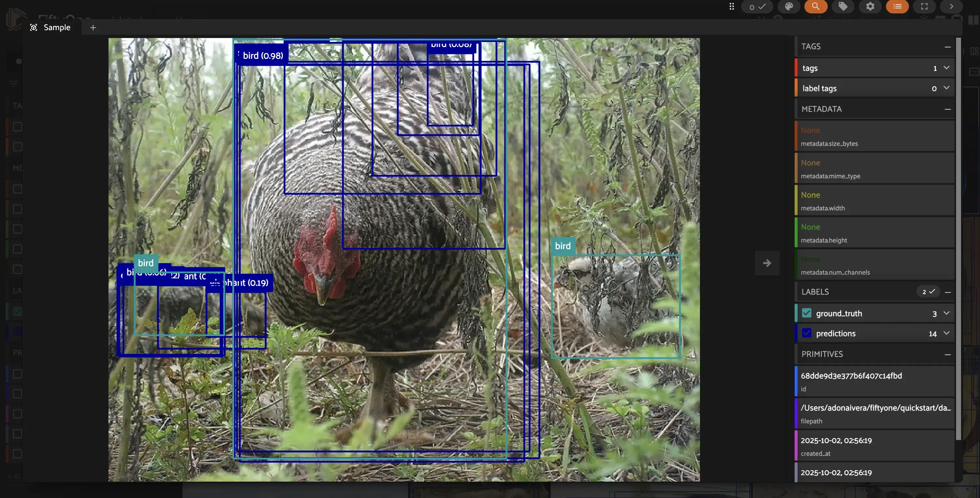Click the fullscreen toggle icon

coord(924,7)
